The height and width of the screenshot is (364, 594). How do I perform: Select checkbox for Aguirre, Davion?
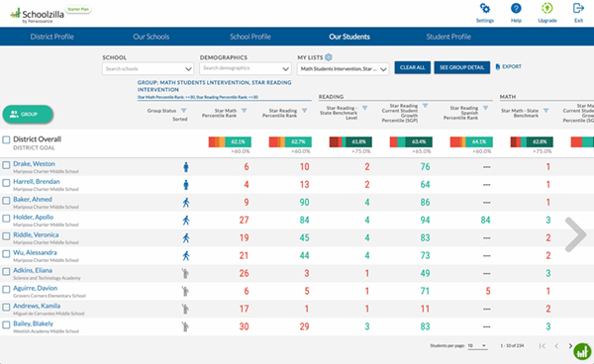point(6,290)
